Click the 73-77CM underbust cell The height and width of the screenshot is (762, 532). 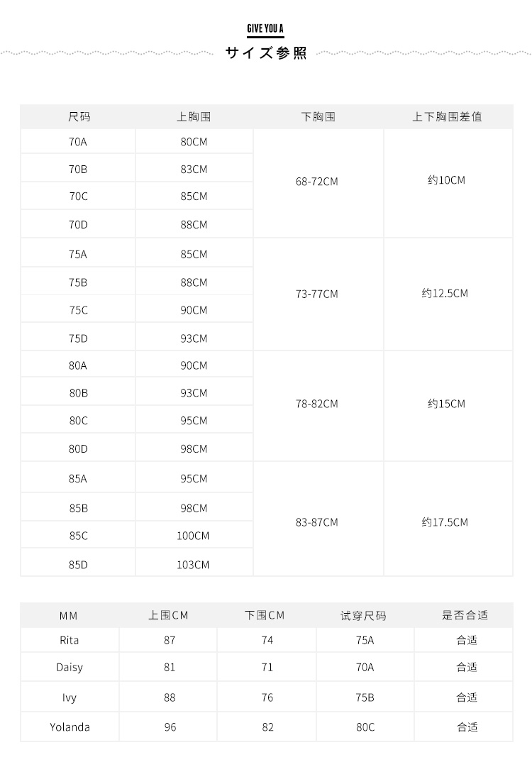pos(317,294)
